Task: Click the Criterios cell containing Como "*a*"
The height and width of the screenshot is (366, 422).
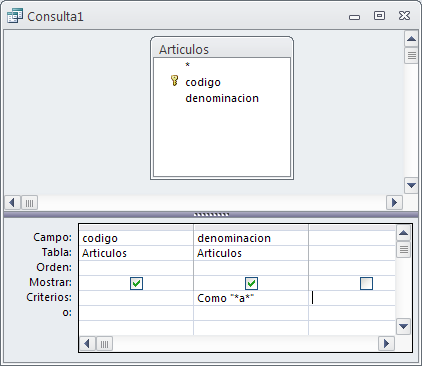Action: click(x=251, y=298)
